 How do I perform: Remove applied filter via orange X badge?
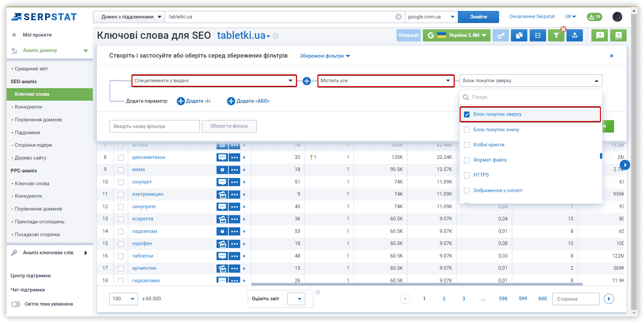pyautogui.click(x=563, y=29)
